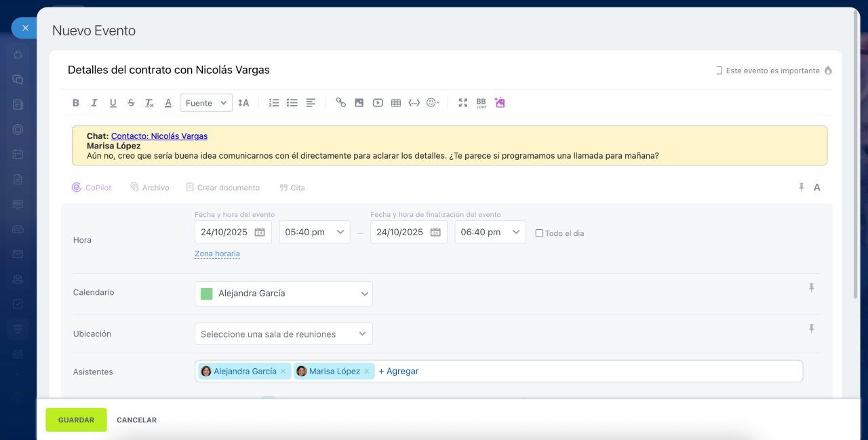The width and height of the screenshot is (868, 440).
Task: Open the Ubicación meeting room dropdown
Action: tap(283, 334)
